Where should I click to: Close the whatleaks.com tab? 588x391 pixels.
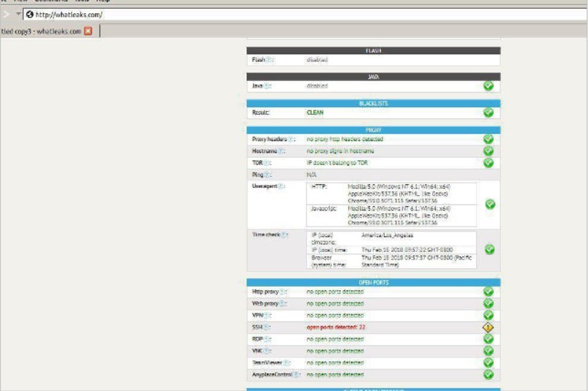pos(88,31)
